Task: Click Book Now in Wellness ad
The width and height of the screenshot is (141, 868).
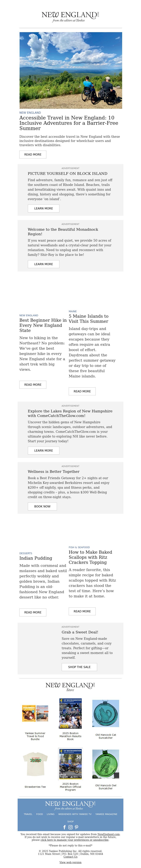Action: tap(42, 506)
